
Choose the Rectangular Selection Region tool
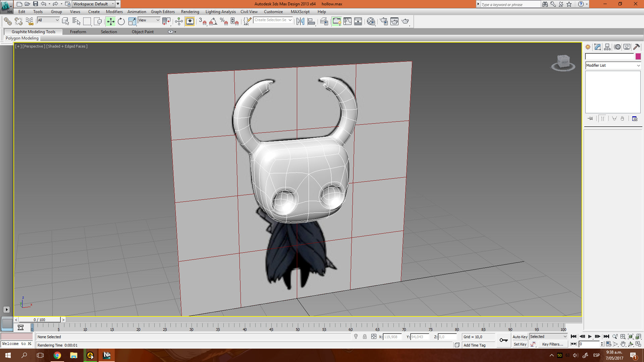tap(87, 21)
